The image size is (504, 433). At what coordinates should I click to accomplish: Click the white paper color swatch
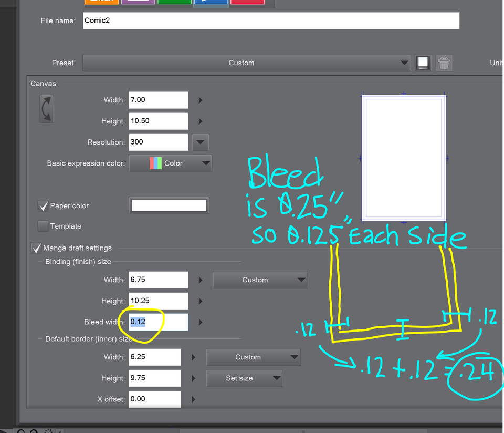click(169, 205)
